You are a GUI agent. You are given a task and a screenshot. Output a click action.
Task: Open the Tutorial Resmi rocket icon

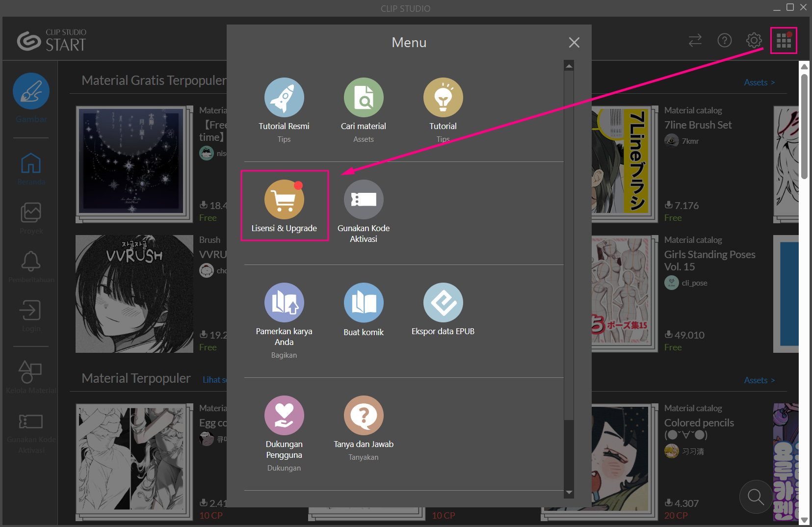tap(284, 98)
